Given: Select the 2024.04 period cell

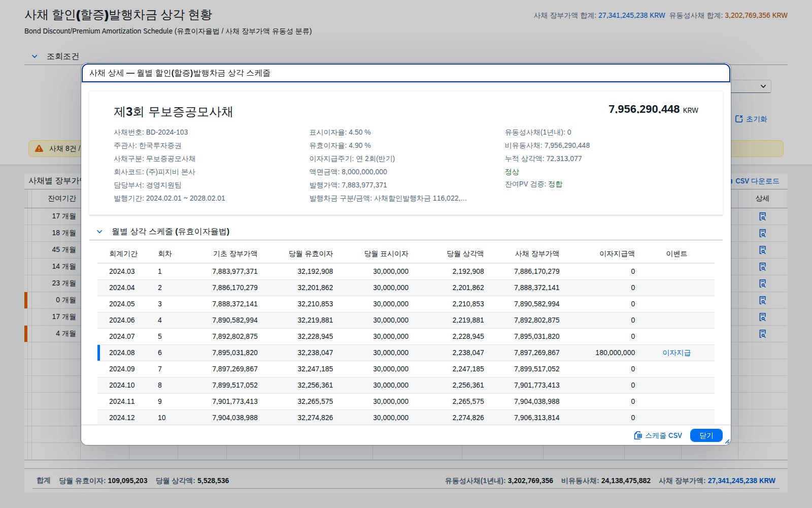Looking at the screenshot, I should click(x=122, y=288).
